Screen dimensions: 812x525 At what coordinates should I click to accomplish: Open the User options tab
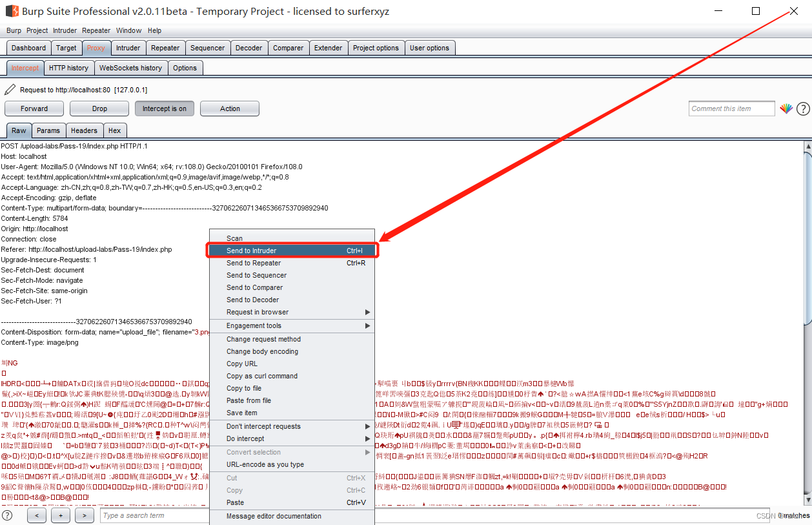(429, 48)
